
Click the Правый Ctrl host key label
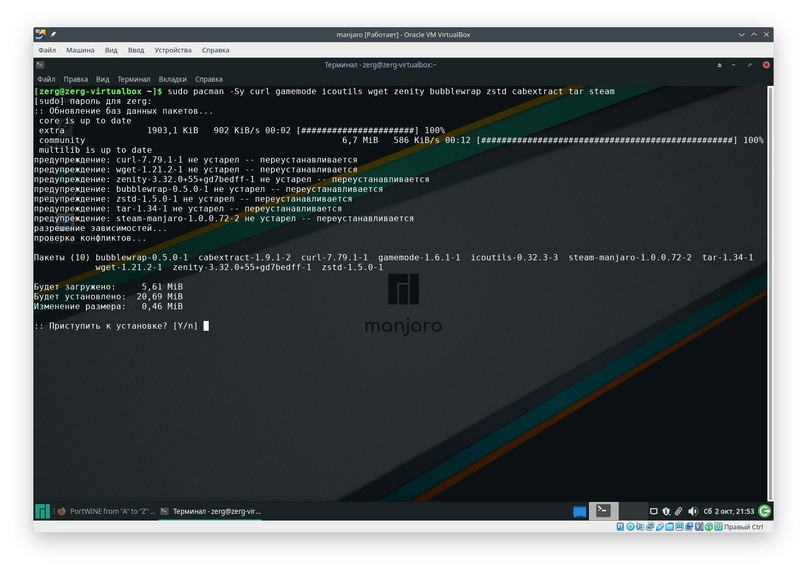pyautogui.click(x=744, y=527)
